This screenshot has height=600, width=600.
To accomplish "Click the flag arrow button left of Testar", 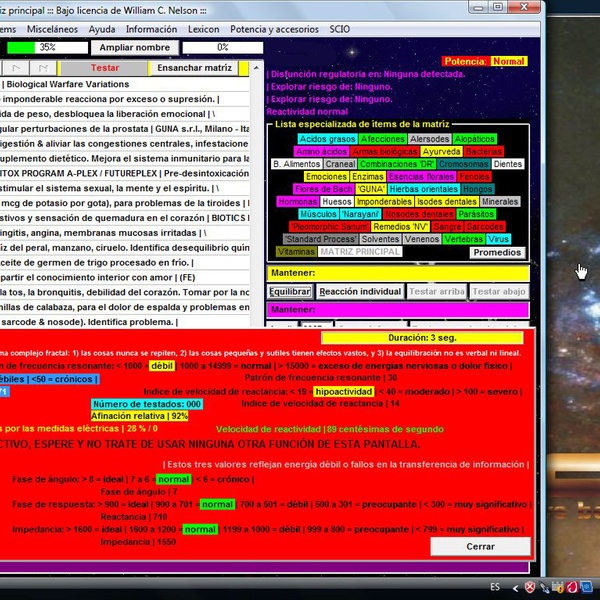I will point(17,68).
